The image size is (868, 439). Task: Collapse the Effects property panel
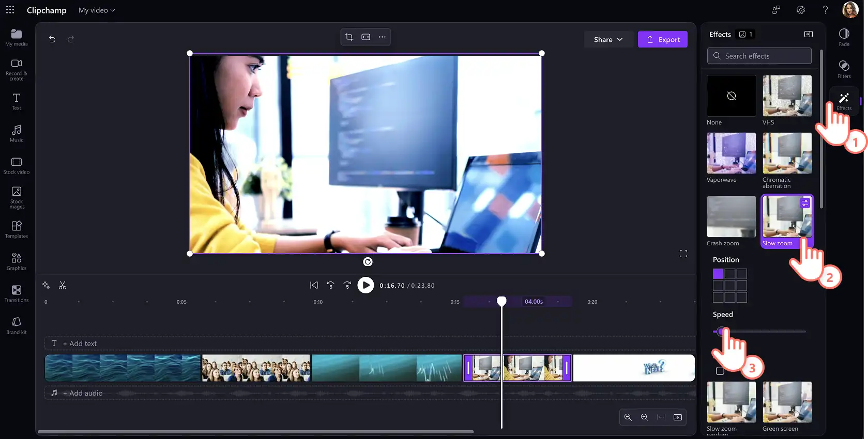809,35
